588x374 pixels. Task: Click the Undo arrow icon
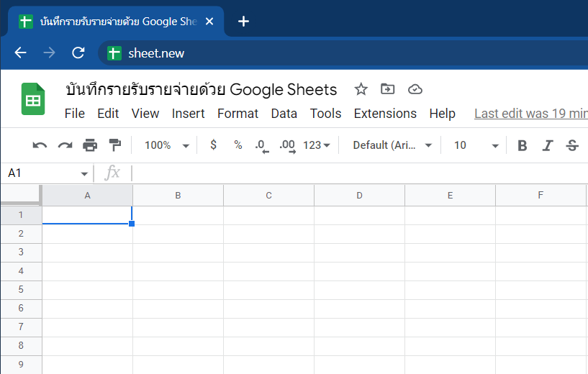tap(40, 145)
